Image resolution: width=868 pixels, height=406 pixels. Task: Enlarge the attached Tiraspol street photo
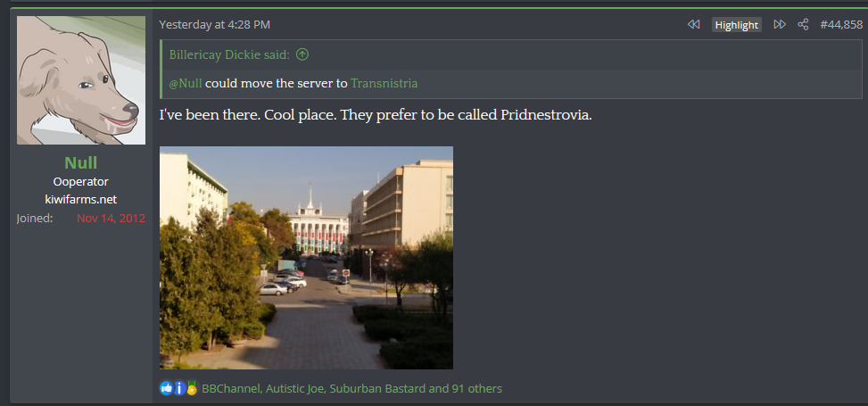point(306,258)
